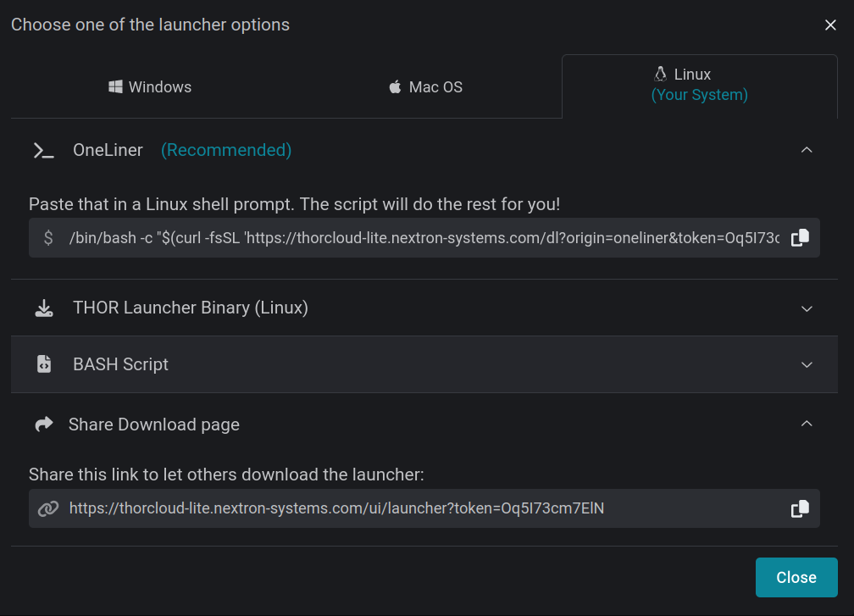Click the download icon for THOR Launcher Binary
854x616 pixels.
click(x=43, y=308)
